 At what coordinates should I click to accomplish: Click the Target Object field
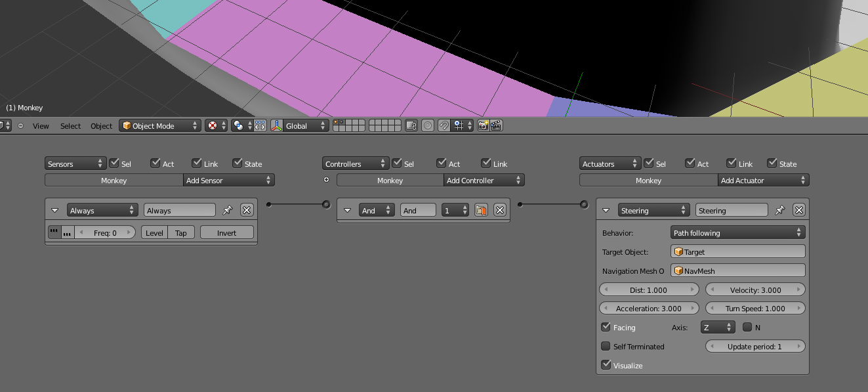[x=737, y=251]
